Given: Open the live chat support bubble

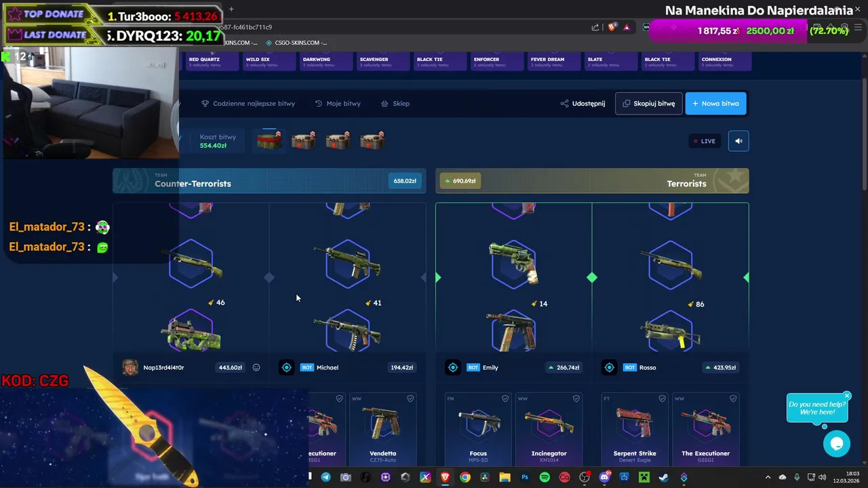Looking at the screenshot, I should tap(837, 444).
